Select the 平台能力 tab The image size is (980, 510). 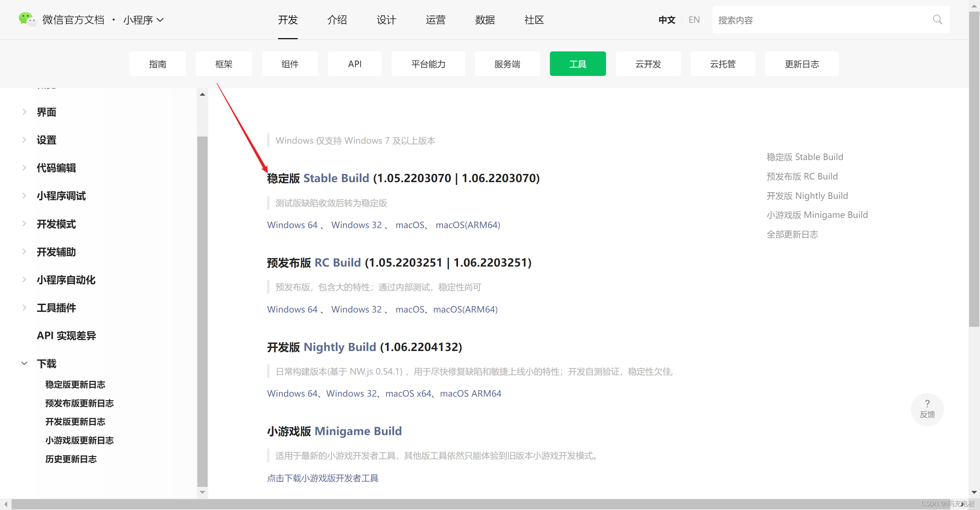(428, 64)
